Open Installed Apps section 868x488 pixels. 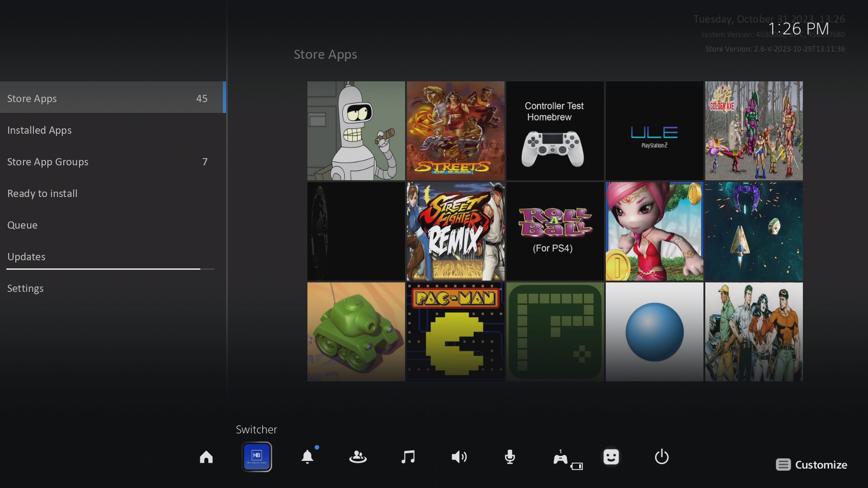click(39, 130)
